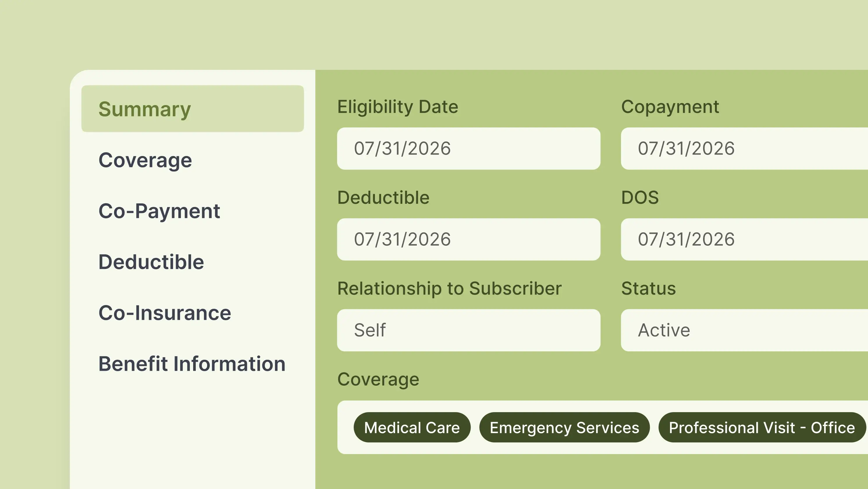Select the Emergency Services coverage tag
The image size is (868, 489).
click(x=564, y=428)
